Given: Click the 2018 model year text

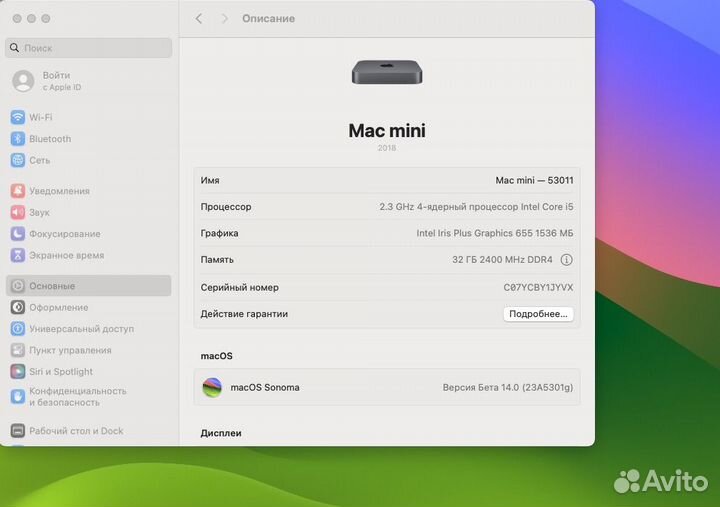Looking at the screenshot, I should coord(387,148).
